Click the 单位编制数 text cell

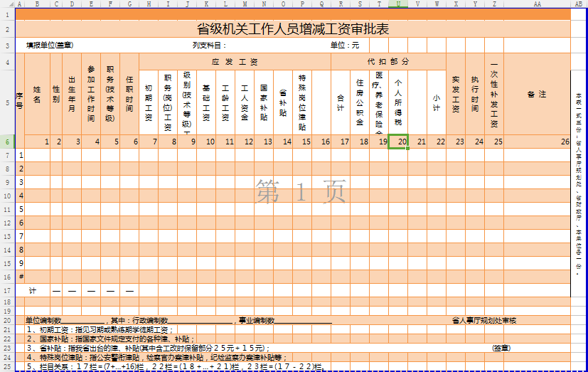[x=43, y=321]
